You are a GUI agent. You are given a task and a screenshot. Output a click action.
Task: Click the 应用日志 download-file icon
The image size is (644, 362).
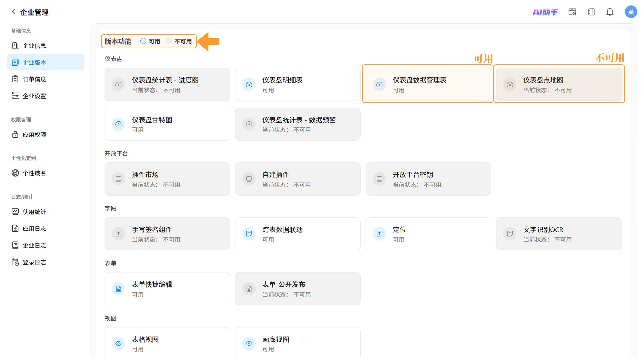[x=15, y=228]
